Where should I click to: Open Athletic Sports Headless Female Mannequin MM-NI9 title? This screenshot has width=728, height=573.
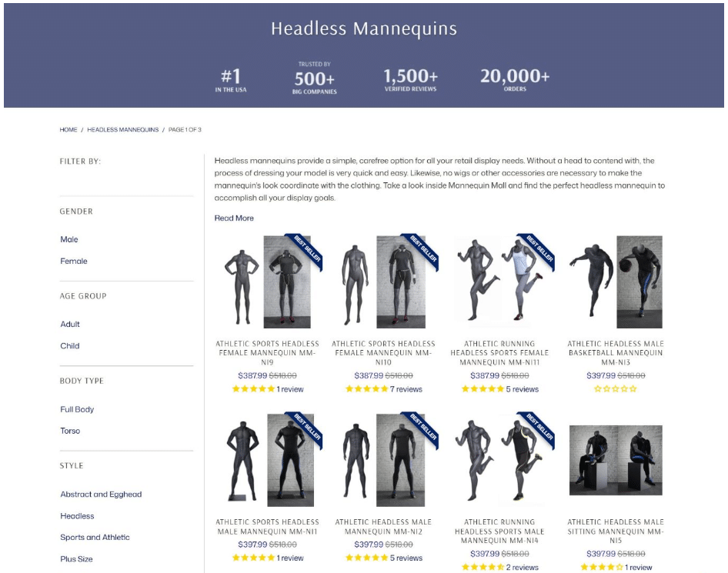click(268, 353)
